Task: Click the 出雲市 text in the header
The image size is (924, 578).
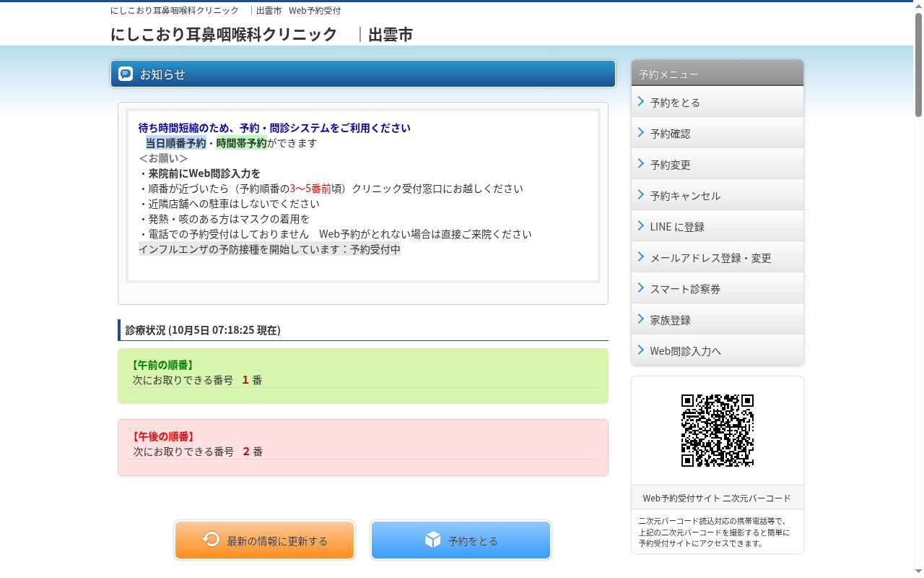Action: [x=391, y=34]
